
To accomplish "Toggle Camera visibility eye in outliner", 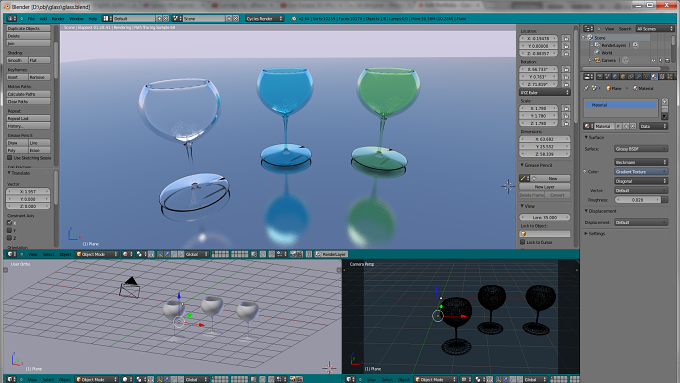I will [653, 60].
